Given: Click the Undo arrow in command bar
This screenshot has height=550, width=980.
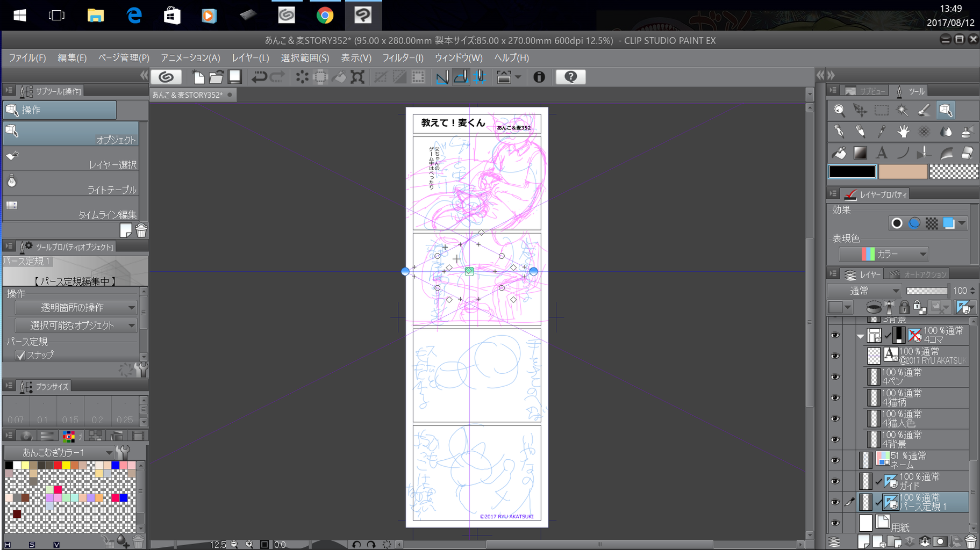Looking at the screenshot, I should [x=259, y=77].
